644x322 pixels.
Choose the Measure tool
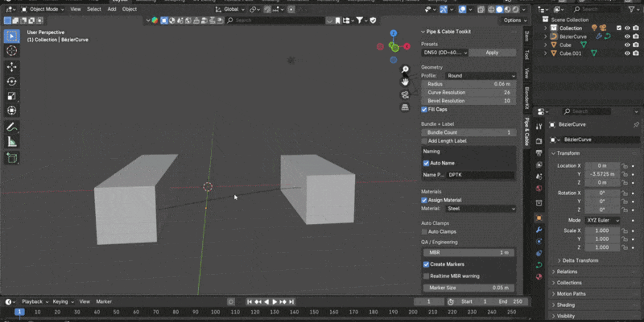pos(12,142)
